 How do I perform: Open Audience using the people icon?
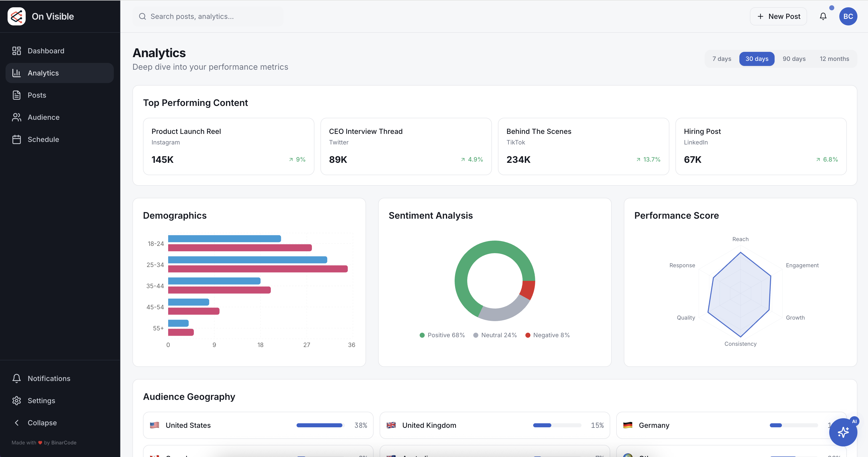pos(17,117)
